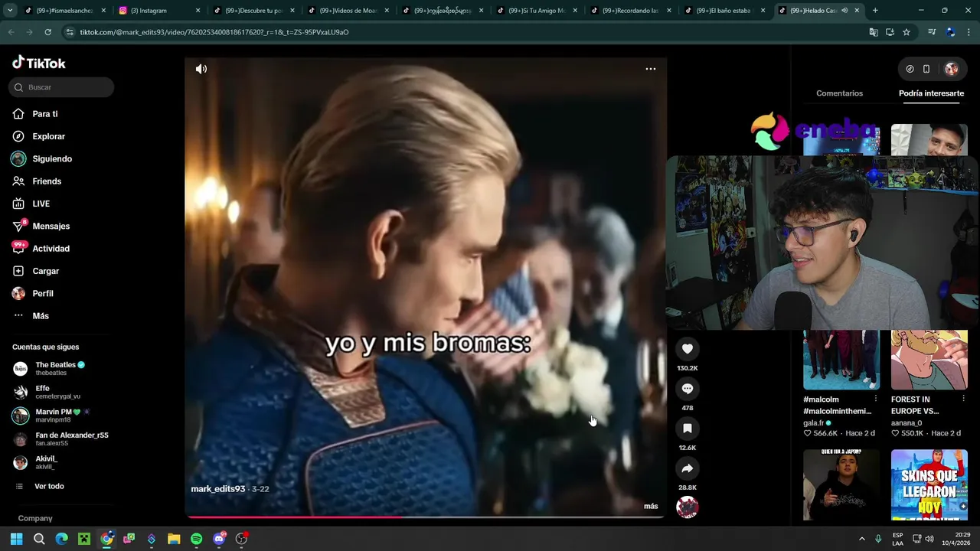980x551 pixels.
Task: Open the #malcolm suggested video thumbnail
Action: [841, 360]
